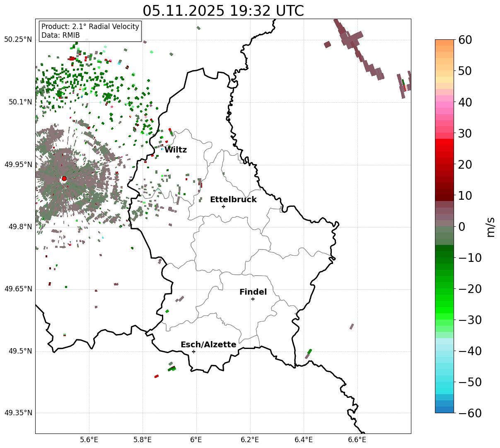Select the Wiltz city label
Viewport: 500px width, 448px height.
click(176, 150)
